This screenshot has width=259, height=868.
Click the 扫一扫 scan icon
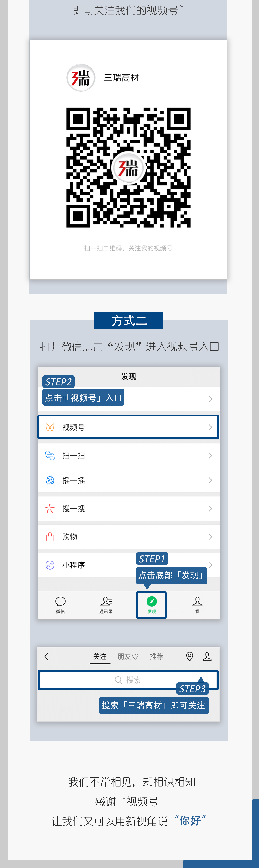(50, 456)
